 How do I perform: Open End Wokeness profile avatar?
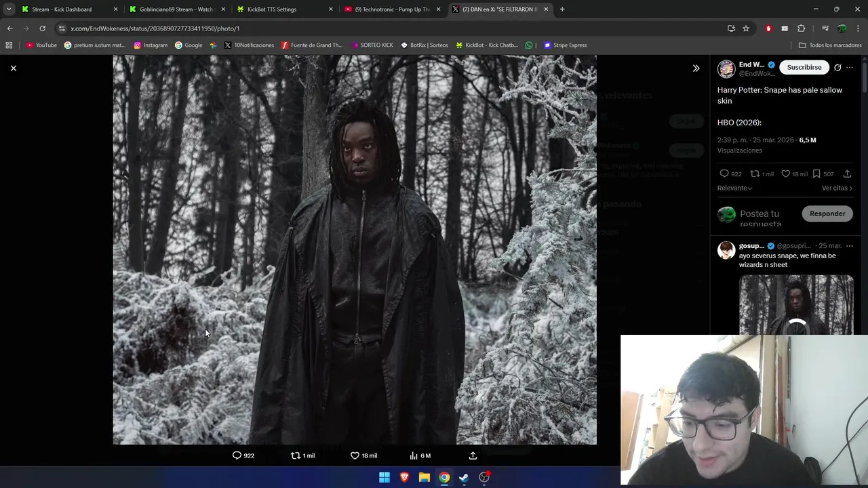click(726, 68)
